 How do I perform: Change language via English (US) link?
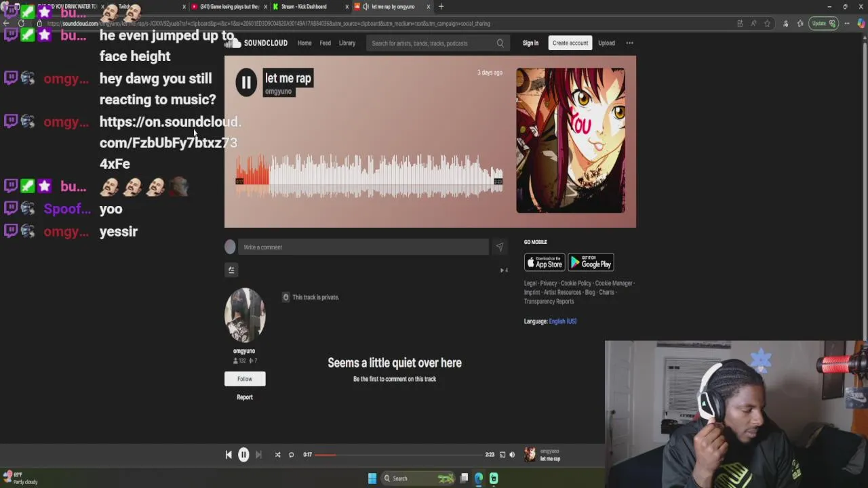563,321
